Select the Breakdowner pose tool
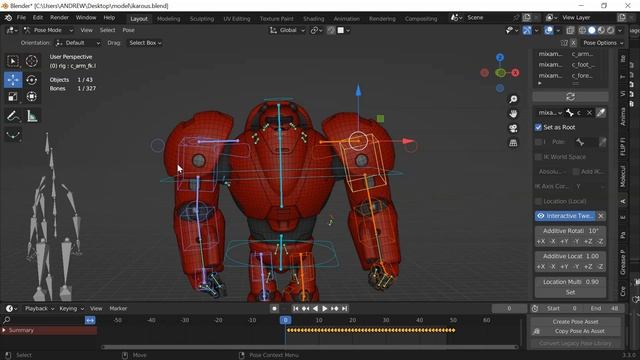 coord(13,135)
